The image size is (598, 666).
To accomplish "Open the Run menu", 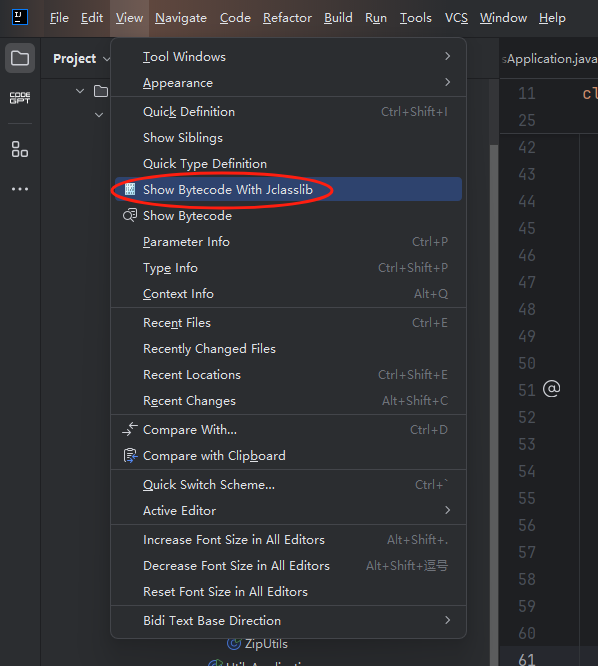I will click(x=376, y=18).
